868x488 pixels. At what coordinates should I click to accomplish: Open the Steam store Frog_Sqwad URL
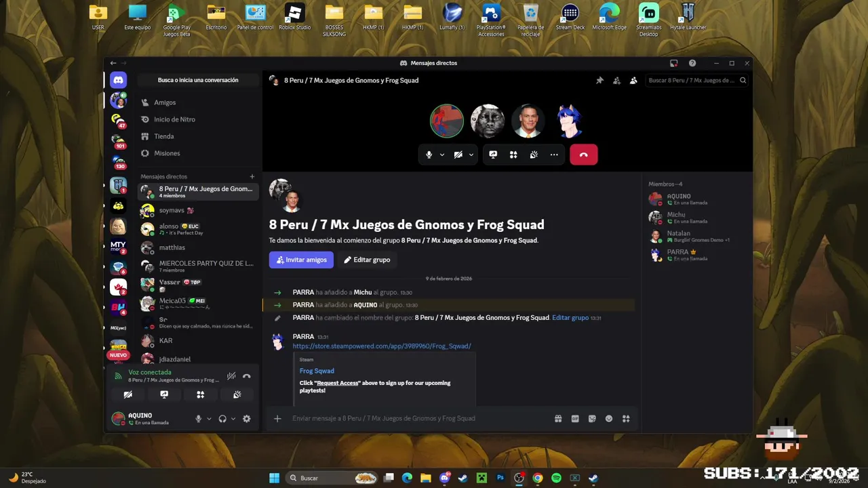coord(382,346)
